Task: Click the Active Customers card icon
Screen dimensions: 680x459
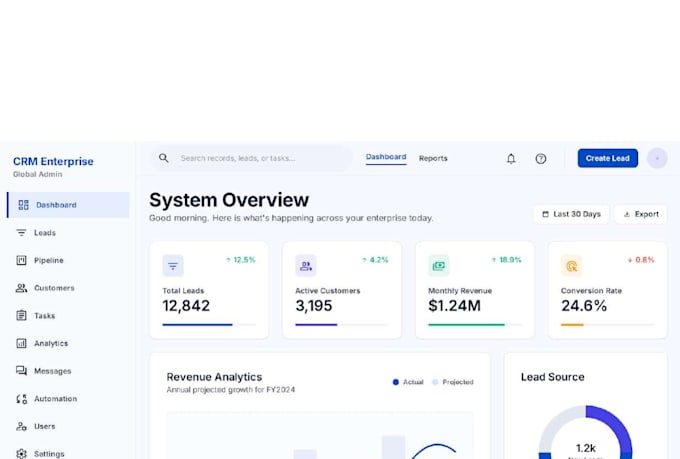Action: point(306,266)
